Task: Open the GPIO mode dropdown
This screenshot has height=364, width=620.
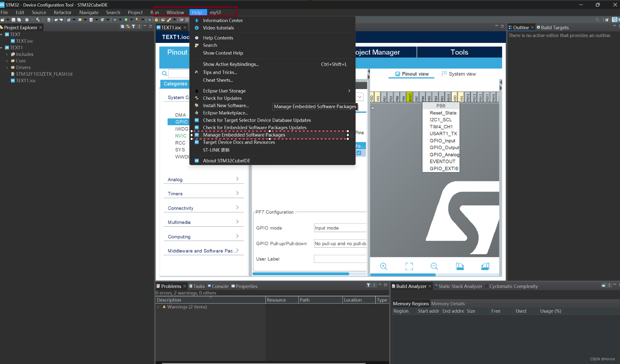Action: (340, 228)
